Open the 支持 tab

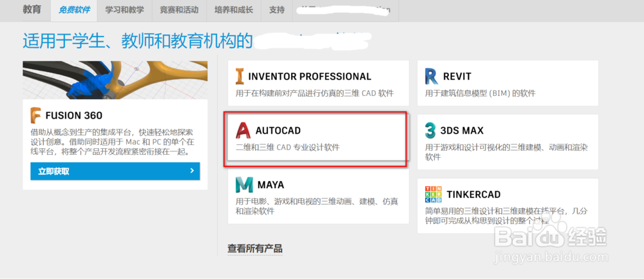pyautogui.click(x=277, y=10)
